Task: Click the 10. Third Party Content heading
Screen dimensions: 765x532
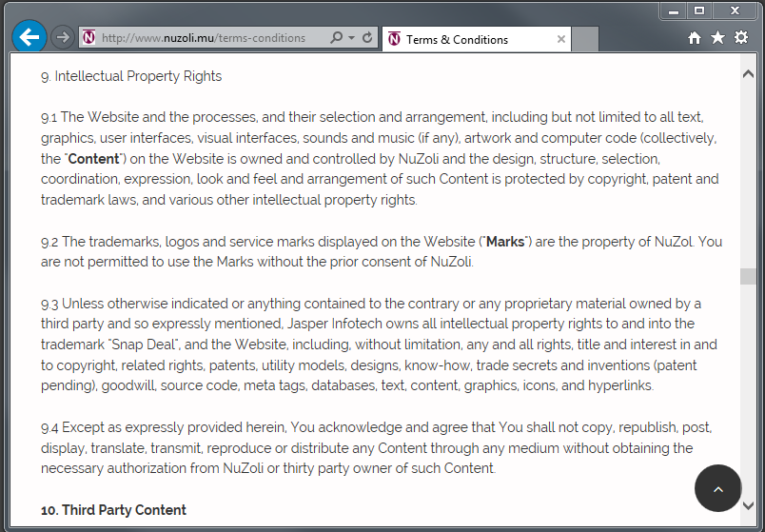Action: click(113, 510)
